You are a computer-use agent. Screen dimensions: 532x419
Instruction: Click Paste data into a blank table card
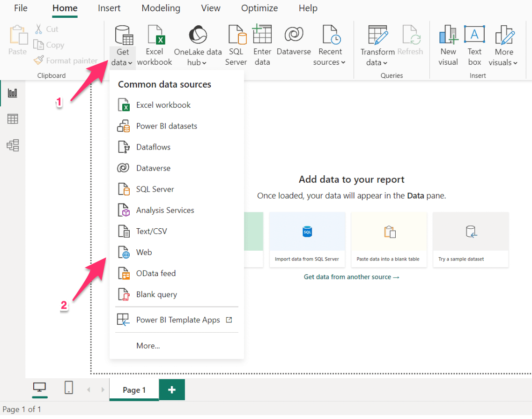[389, 239]
